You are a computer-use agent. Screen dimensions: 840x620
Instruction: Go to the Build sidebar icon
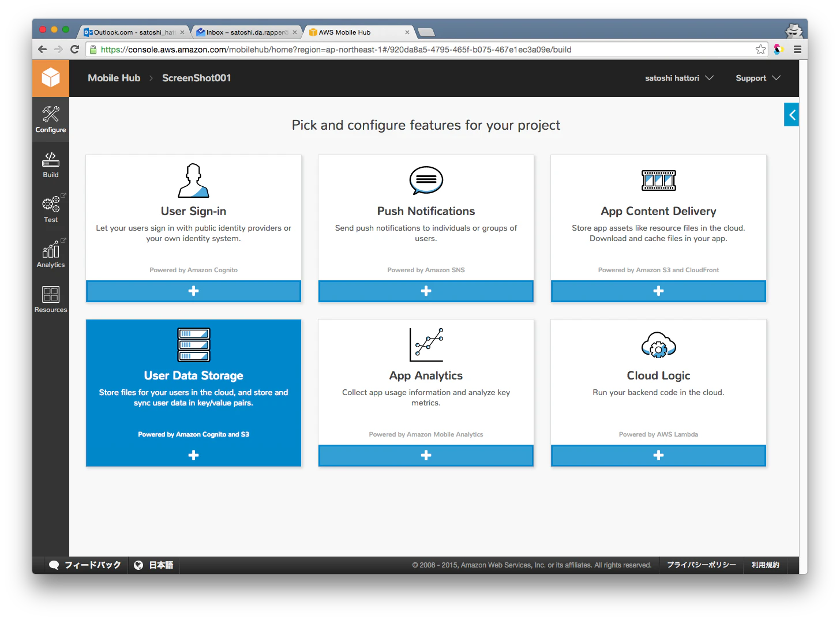pos(51,165)
